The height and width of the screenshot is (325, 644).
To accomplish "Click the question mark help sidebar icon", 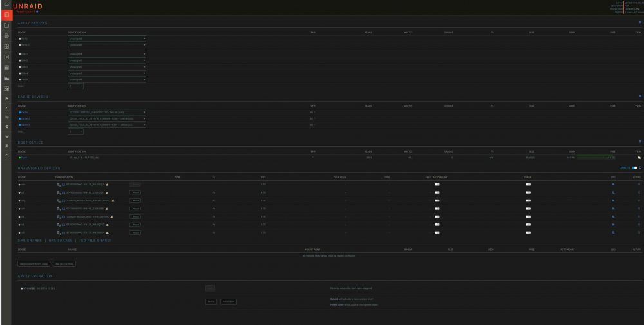I will 6,127.
